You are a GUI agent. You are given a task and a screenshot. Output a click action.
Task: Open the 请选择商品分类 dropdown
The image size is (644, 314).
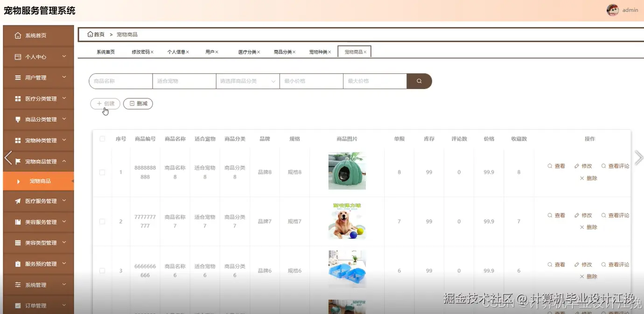(x=248, y=81)
